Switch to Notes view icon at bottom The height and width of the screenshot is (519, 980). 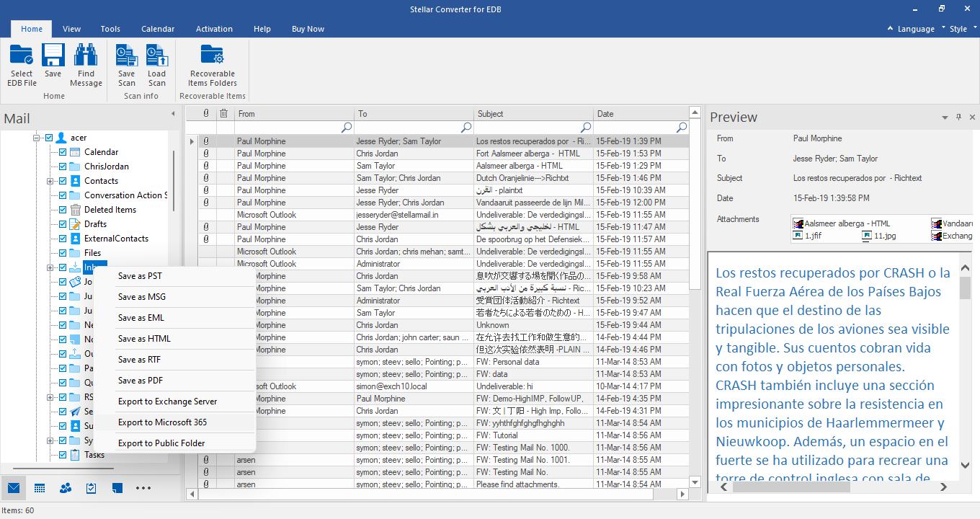click(117, 488)
